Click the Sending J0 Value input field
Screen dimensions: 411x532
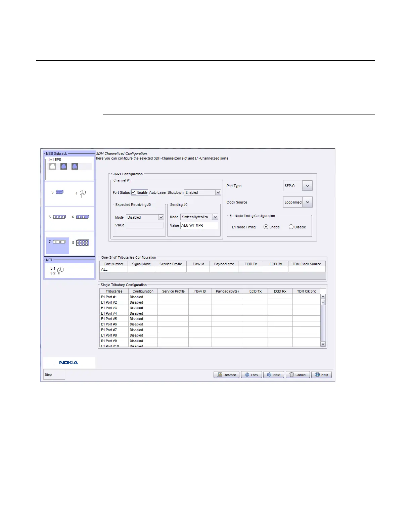(x=199, y=225)
